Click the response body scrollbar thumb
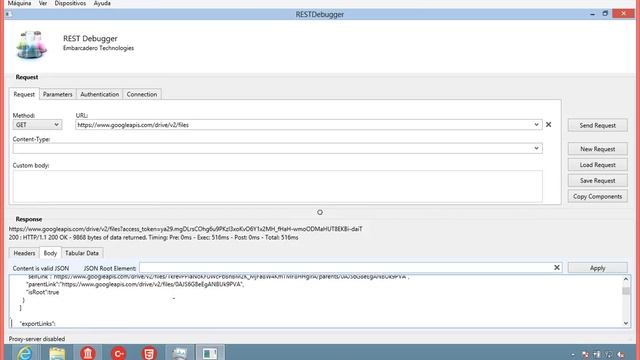 coord(626,291)
